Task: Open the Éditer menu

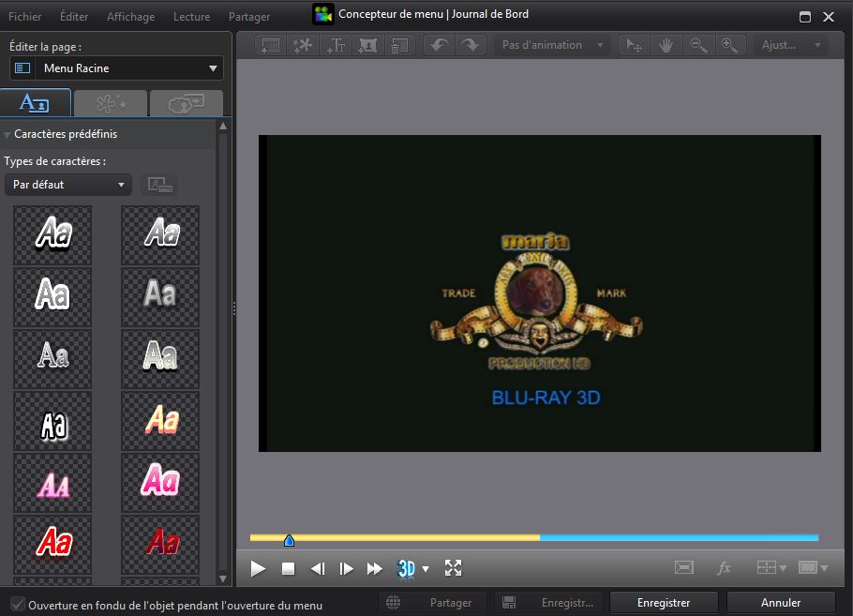Action: (74, 17)
